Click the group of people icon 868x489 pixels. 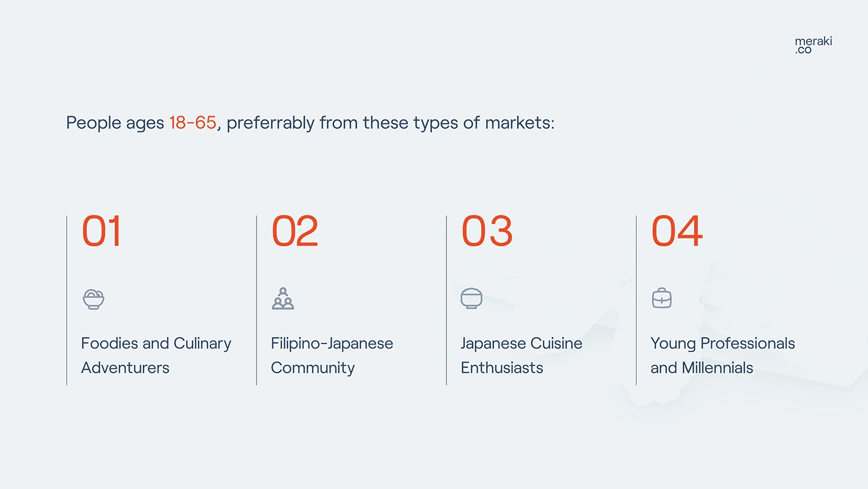pyautogui.click(x=283, y=298)
